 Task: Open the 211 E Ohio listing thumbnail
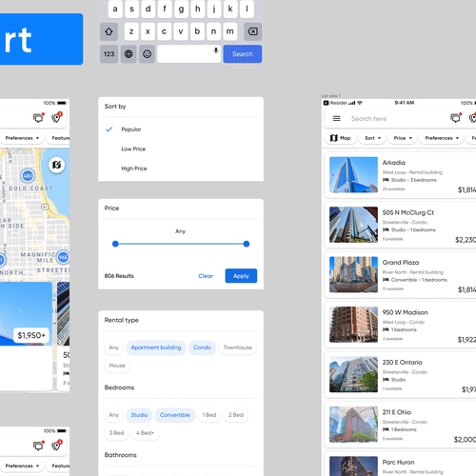coord(353,425)
